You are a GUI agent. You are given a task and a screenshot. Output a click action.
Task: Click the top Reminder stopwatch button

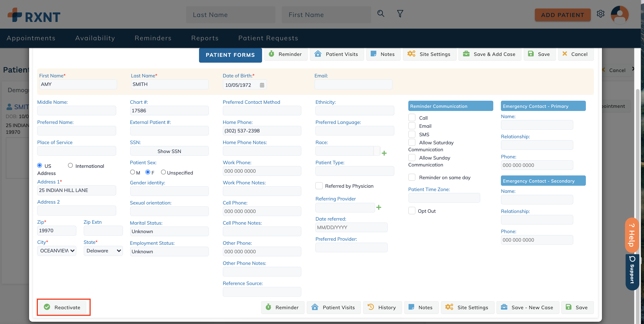(x=286, y=54)
